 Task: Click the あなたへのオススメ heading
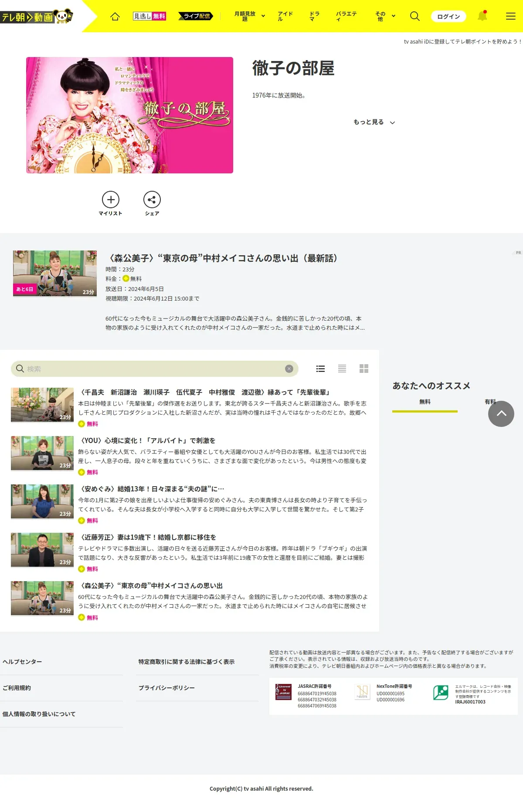coord(431,386)
